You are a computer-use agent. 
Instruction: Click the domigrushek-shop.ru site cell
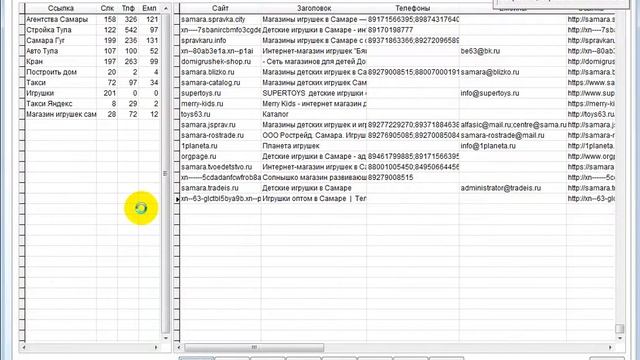point(220,62)
